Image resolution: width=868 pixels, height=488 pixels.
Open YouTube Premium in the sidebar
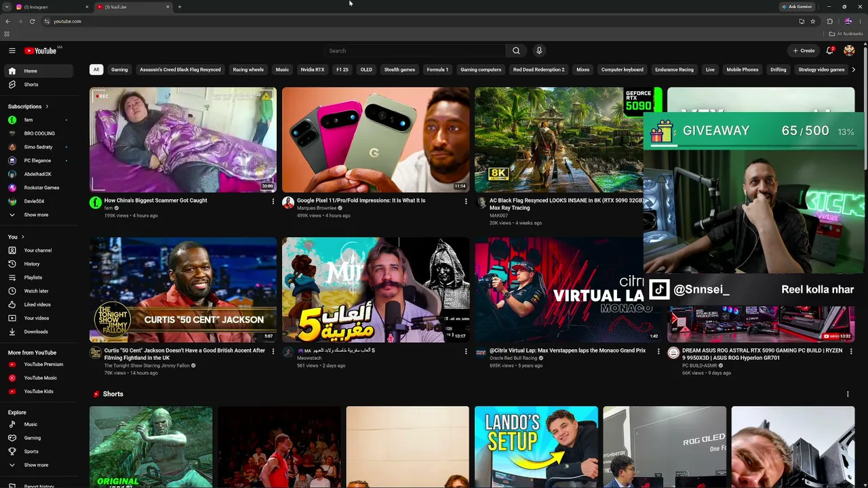(40, 364)
